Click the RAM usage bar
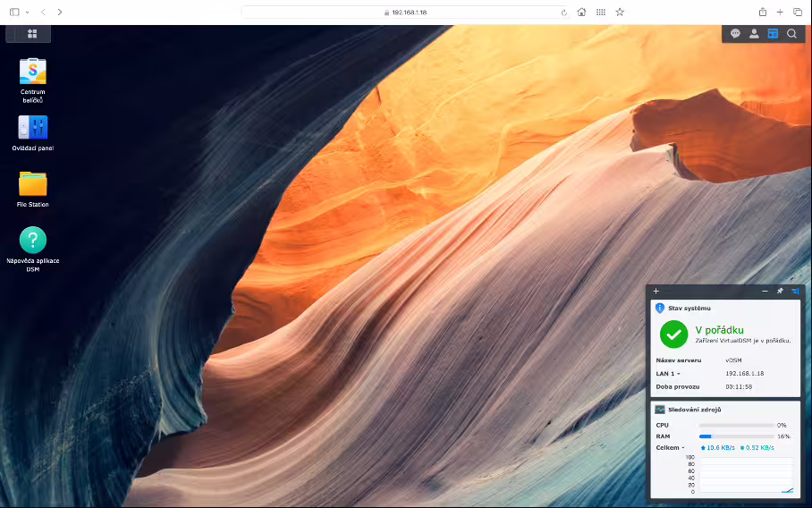 tap(736, 436)
